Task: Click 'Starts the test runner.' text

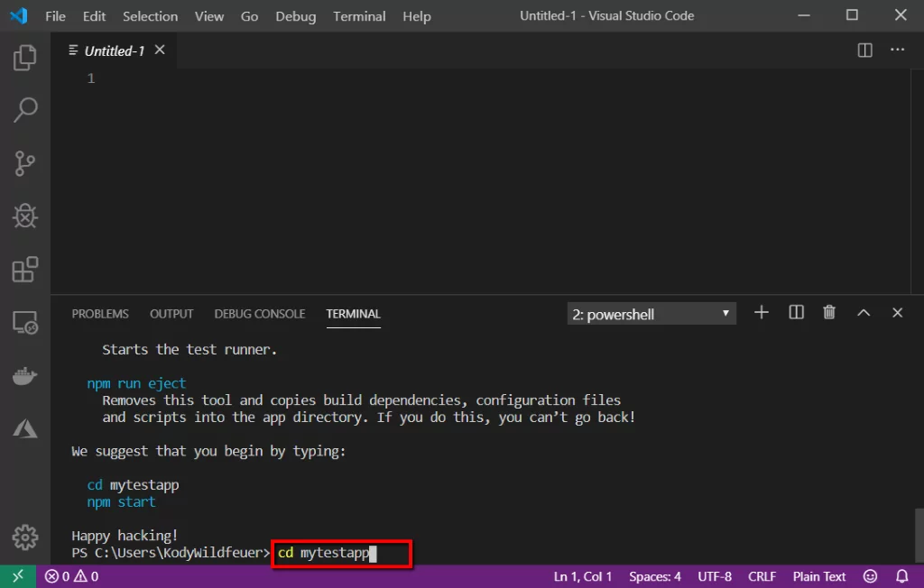Action: click(x=189, y=349)
